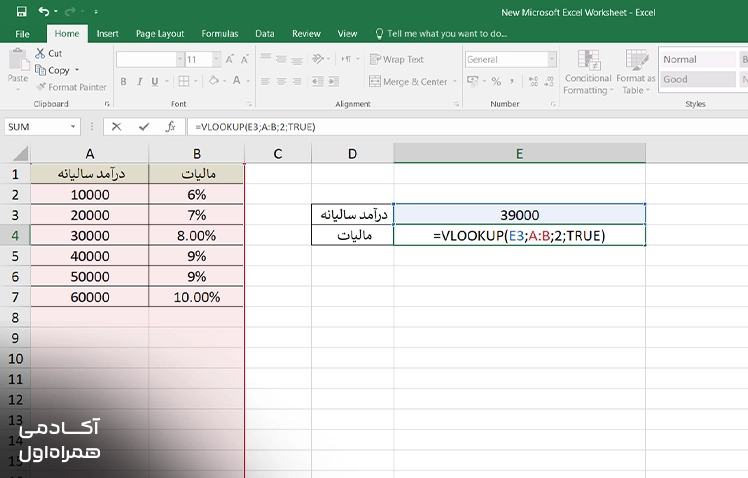Click the Wrap Text button
748x478 pixels.
(x=397, y=59)
